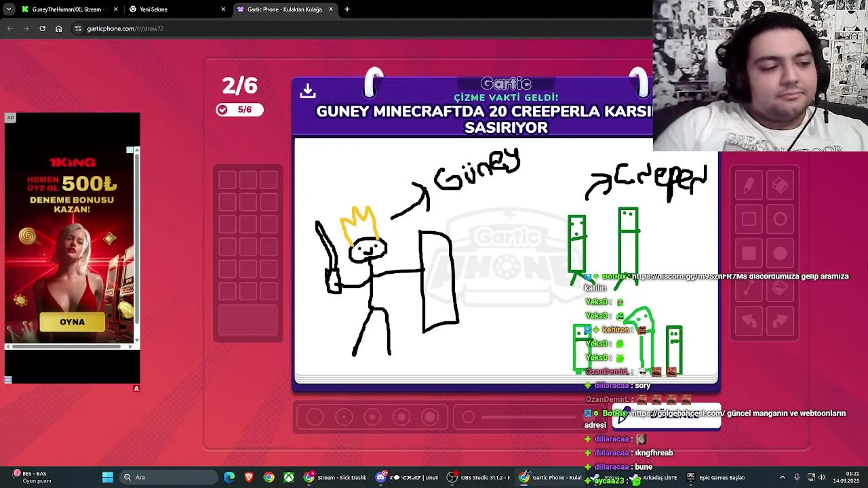Pick the second brush size

click(344, 417)
